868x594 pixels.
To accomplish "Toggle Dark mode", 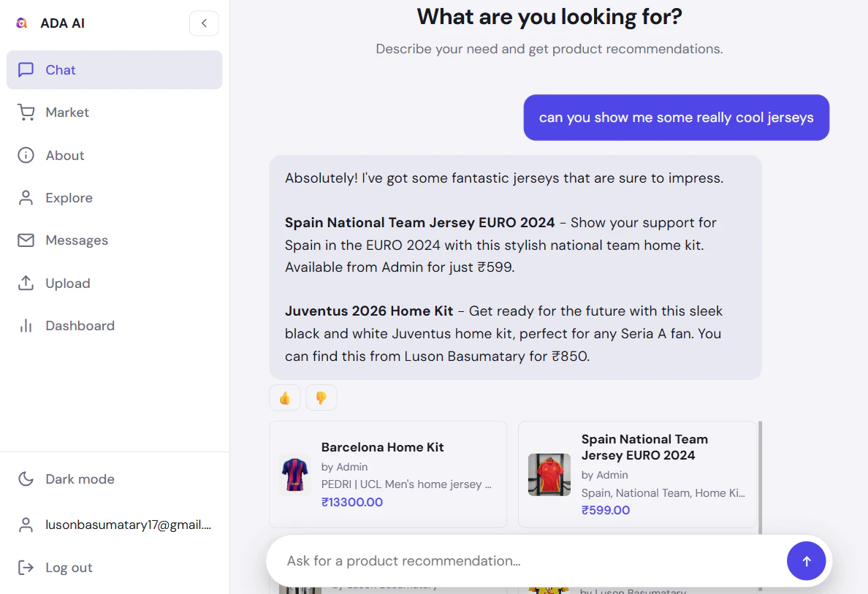I will coord(80,479).
